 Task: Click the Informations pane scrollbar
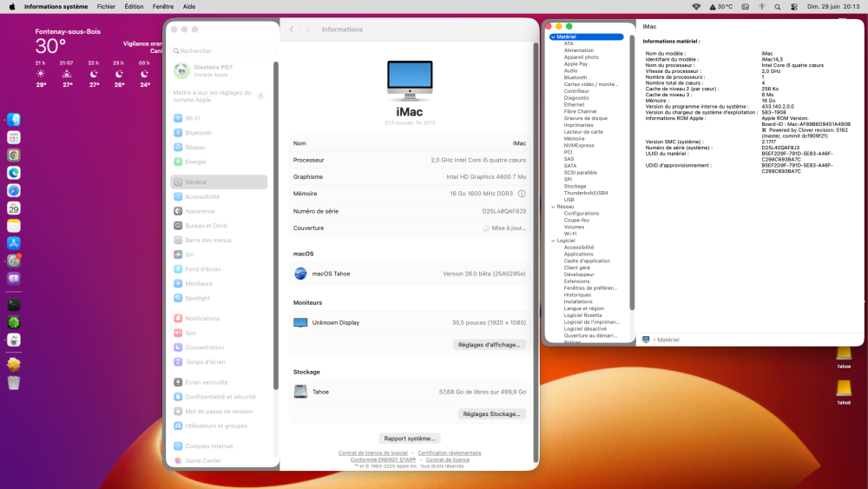[536, 252]
